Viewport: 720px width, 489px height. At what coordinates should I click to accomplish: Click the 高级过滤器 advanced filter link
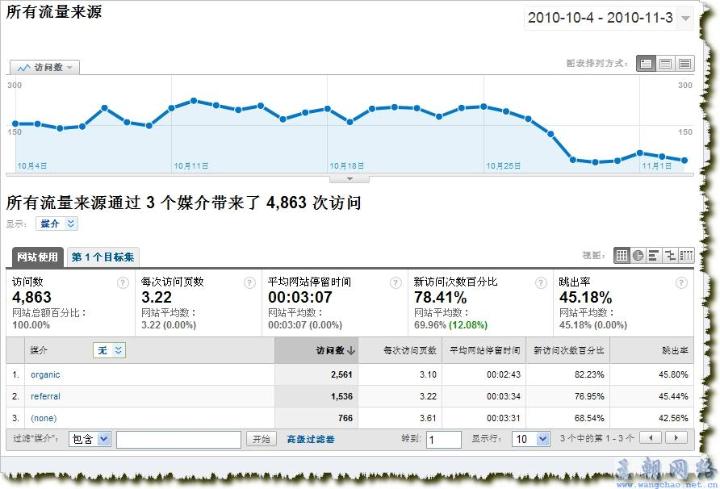pos(310,439)
